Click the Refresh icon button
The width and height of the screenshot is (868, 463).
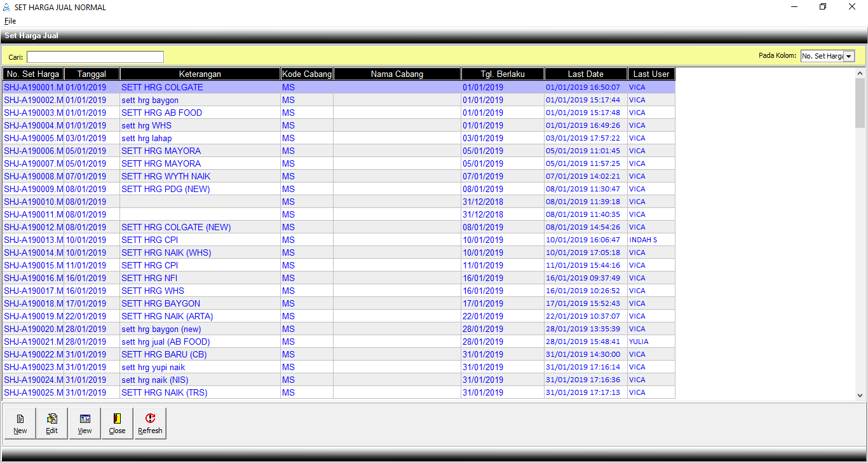(x=150, y=424)
